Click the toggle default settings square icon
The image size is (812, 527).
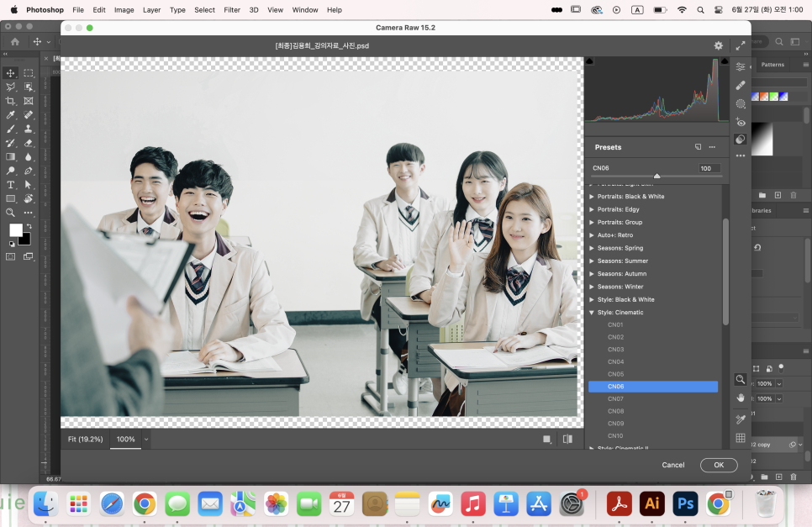[547, 439]
